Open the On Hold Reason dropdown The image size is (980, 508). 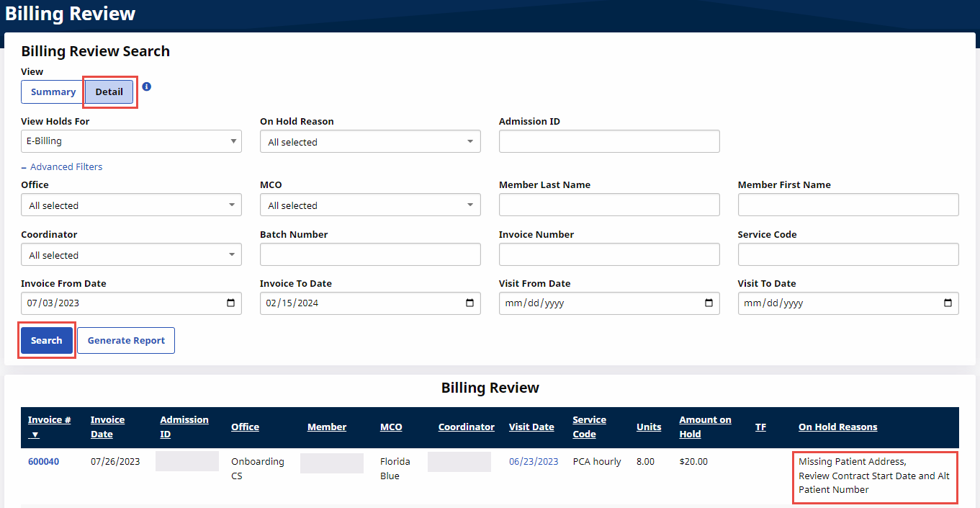(x=370, y=142)
